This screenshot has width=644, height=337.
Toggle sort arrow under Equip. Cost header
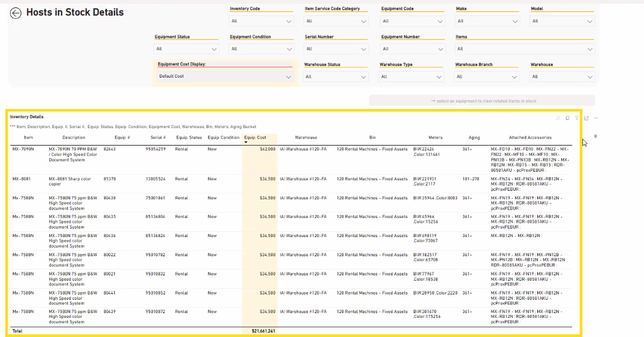(246, 142)
